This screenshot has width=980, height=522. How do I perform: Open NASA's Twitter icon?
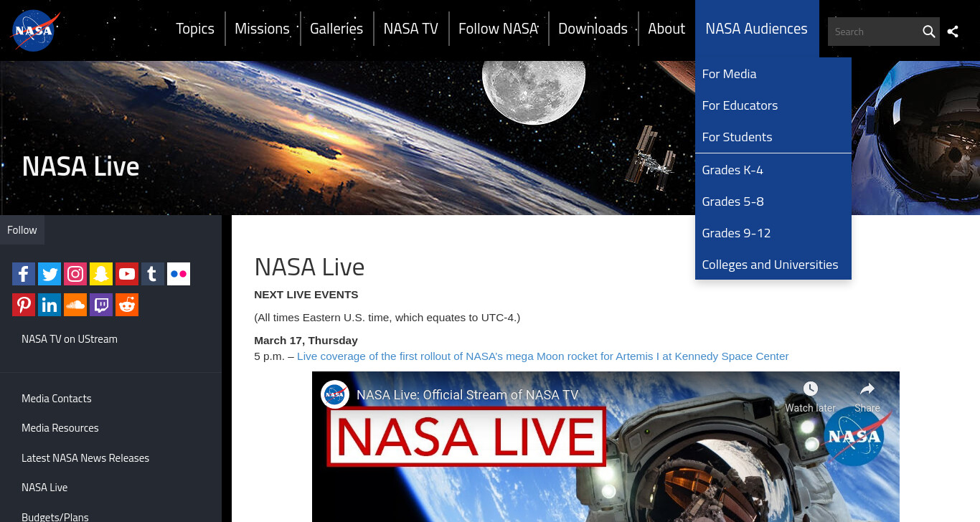pos(50,274)
